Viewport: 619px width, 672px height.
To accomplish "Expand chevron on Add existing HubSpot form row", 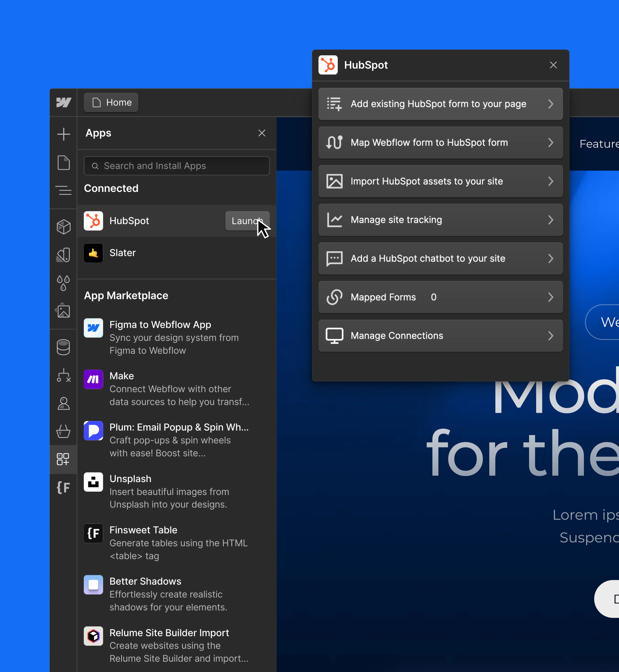I will coord(551,104).
